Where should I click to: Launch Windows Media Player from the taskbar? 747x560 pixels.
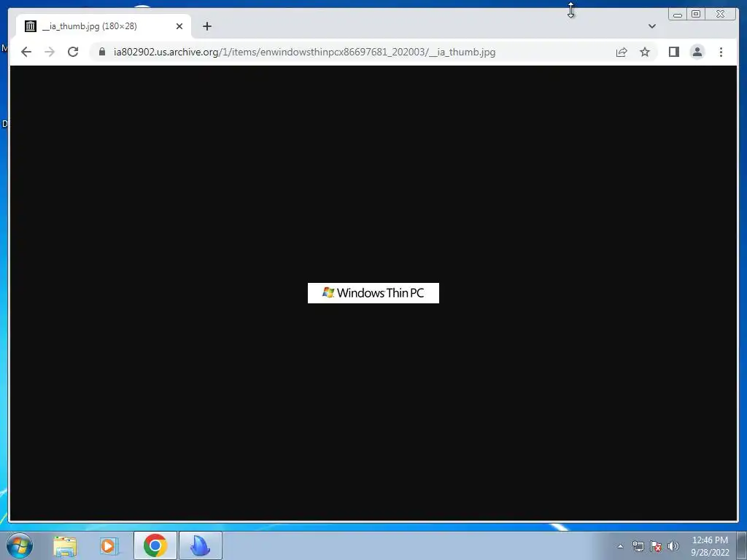coord(109,545)
